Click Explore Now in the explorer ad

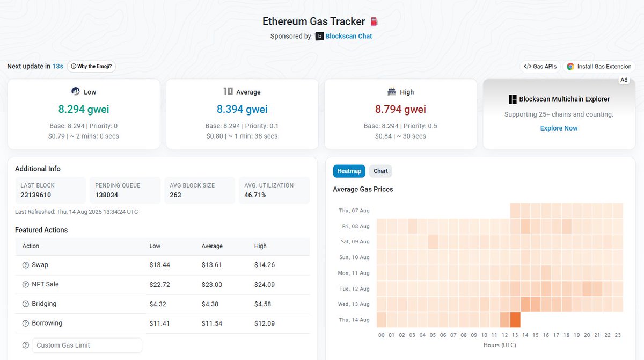[559, 128]
